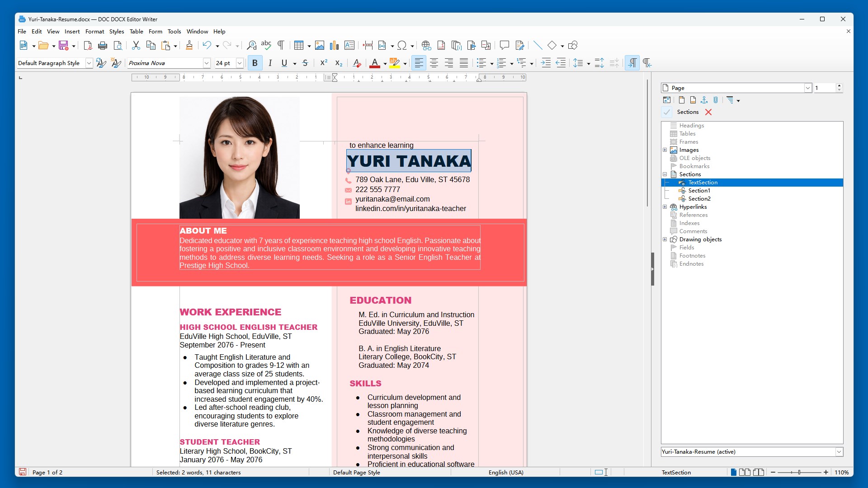
Task: Click the Insert Comment icon
Action: pyautogui.click(x=504, y=45)
